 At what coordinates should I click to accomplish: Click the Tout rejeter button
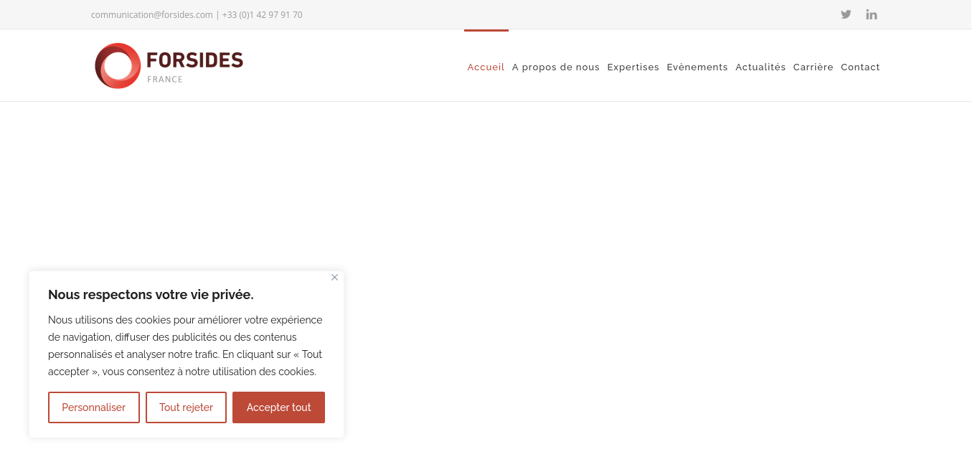point(186,407)
